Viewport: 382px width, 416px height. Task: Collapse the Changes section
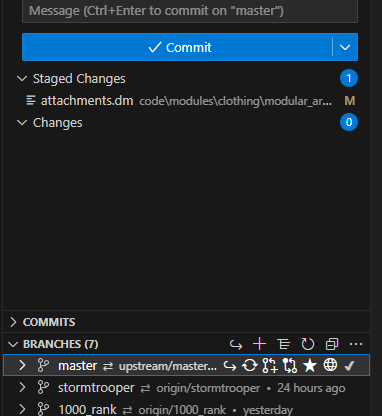pos(22,123)
